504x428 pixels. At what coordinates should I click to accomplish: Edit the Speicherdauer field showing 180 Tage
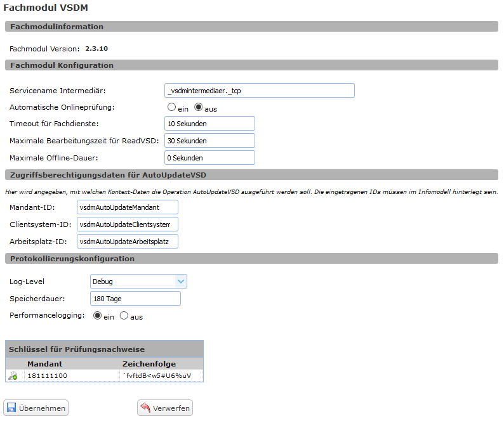(135, 299)
